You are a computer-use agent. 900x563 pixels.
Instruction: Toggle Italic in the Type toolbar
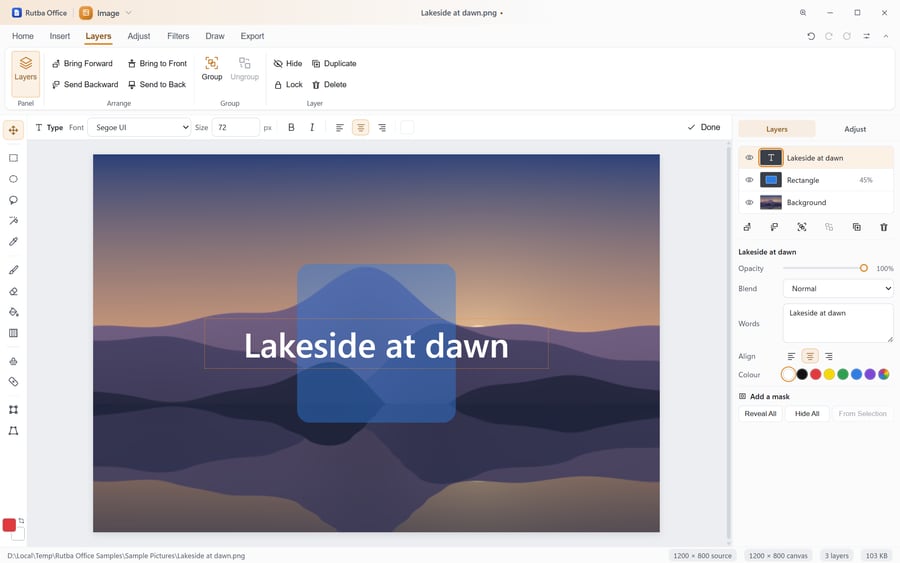(312, 127)
